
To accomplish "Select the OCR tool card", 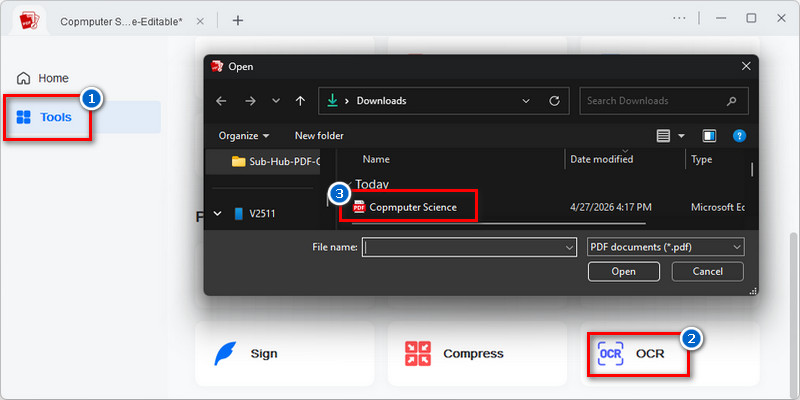I will pos(670,354).
